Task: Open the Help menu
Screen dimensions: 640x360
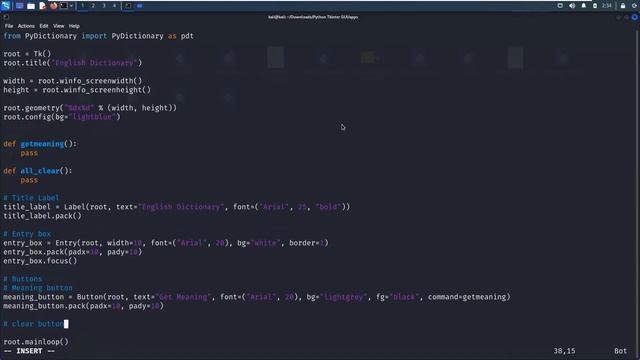Action: click(74, 26)
